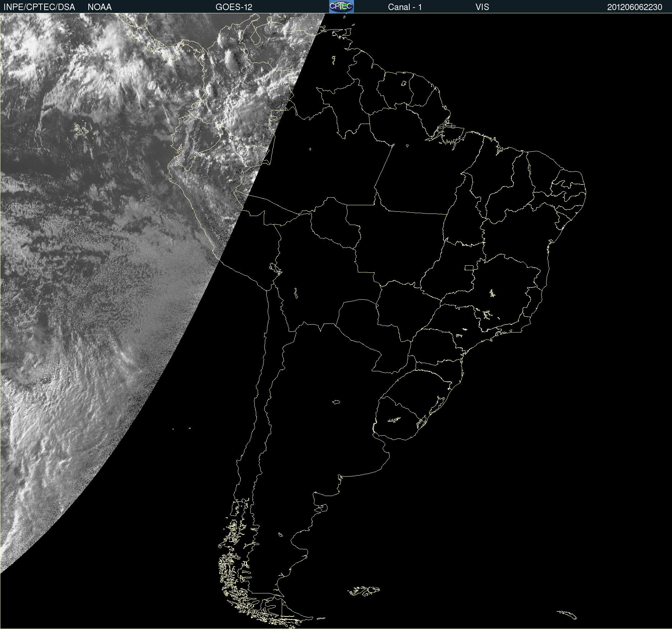Click the VIS channel label

coord(482,7)
